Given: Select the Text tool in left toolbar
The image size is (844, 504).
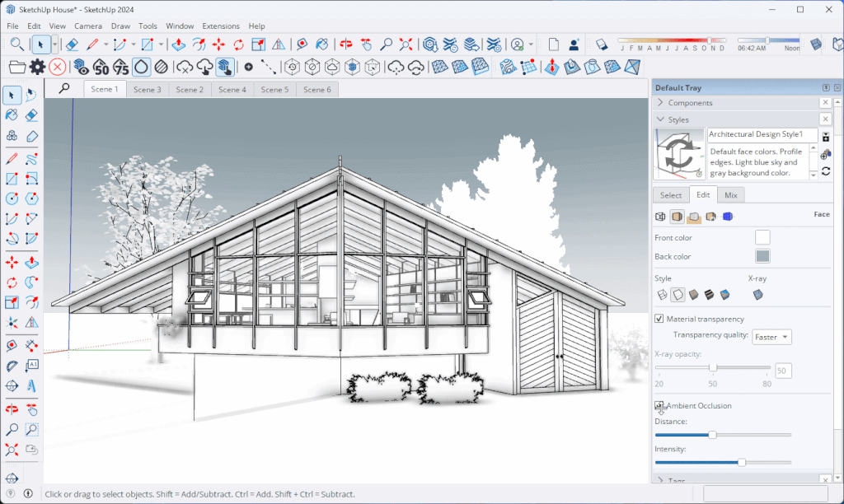Looking at the screenshot, I should tap(31, 365).
